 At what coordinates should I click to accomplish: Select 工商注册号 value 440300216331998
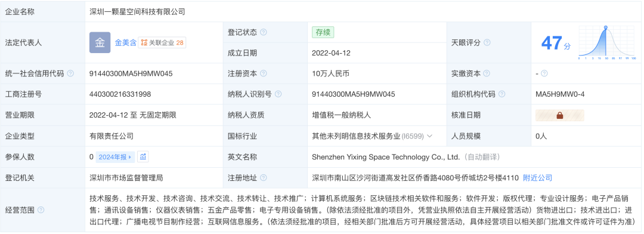tap(120, 94)
